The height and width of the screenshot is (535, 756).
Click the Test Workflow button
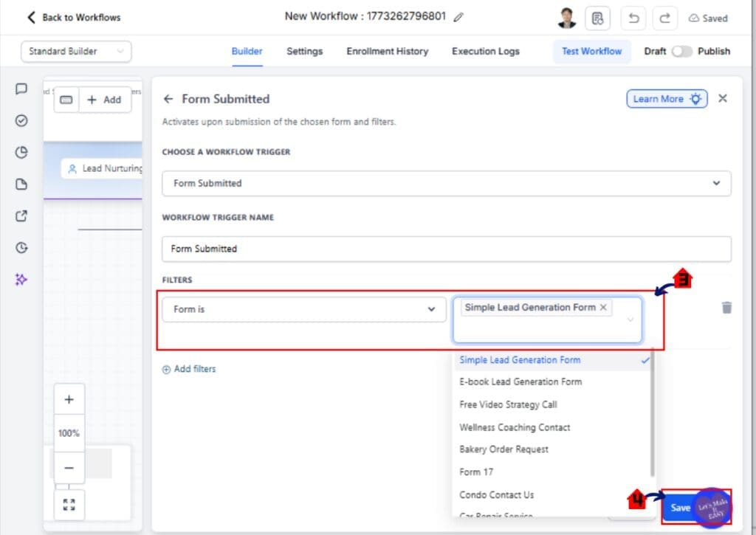pyautogui.click(x=591, y=51)
